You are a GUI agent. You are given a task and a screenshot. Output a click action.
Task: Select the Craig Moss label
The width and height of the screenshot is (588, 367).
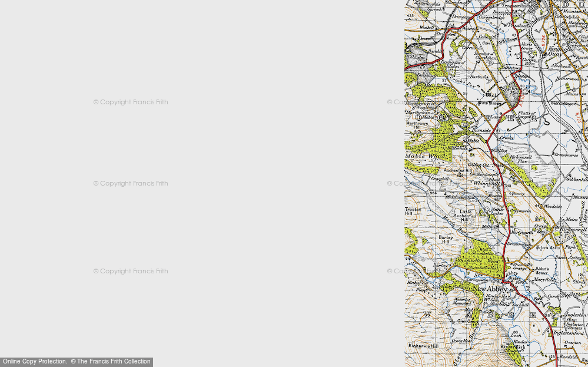(x=461, y=340)
